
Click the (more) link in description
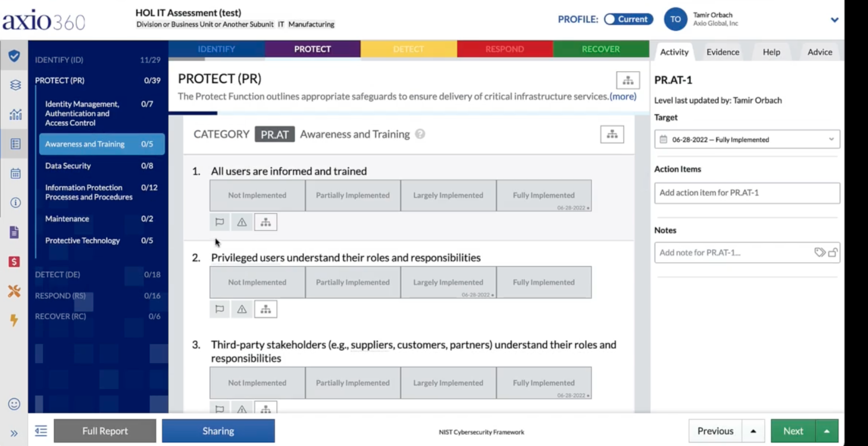coord(623,96)
